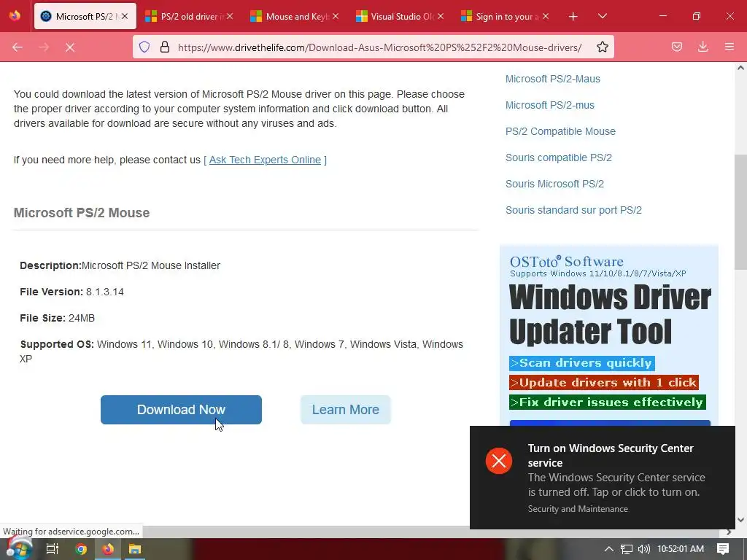Screen dimensions: 747x560
Task: Open Souris standard sur port PS/2 link
Action: click(573, 210)
